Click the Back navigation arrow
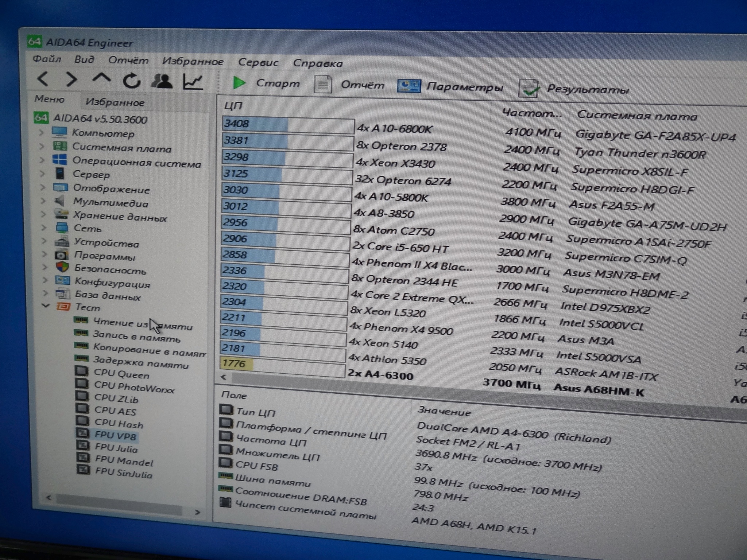The width and height of the screenshot is (747, 560). (x=43, y=79)
